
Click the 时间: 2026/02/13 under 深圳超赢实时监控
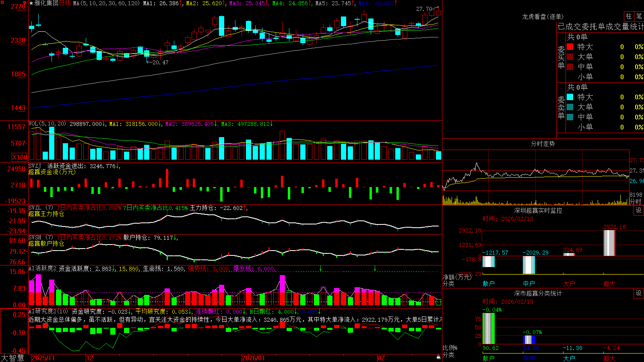[x=508, y=219]
